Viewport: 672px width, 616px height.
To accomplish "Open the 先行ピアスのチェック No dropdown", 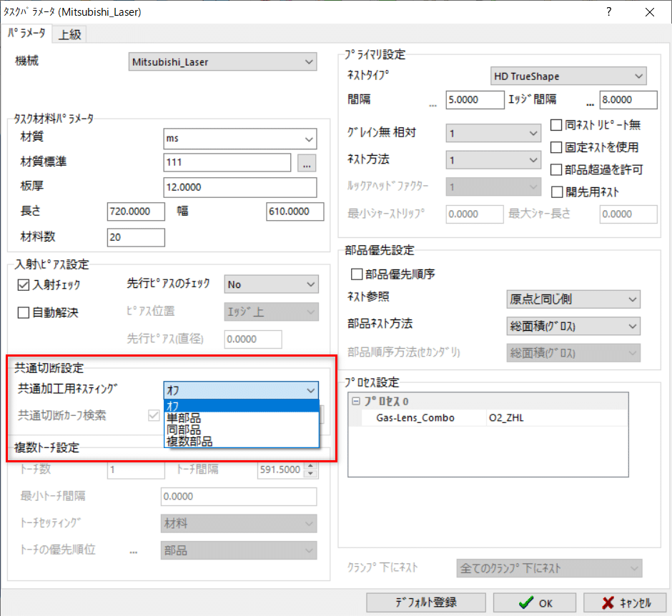I will point(271,284).
